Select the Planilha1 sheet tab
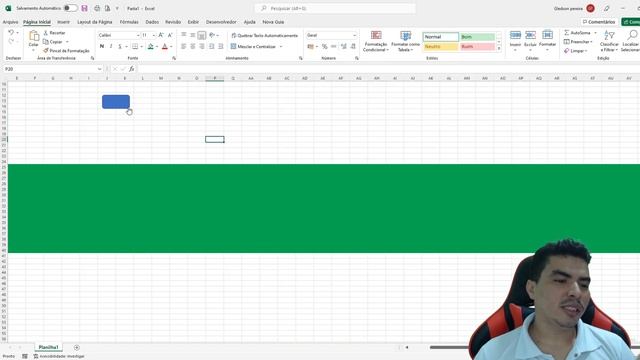640x360 pixels. (49, 347)
